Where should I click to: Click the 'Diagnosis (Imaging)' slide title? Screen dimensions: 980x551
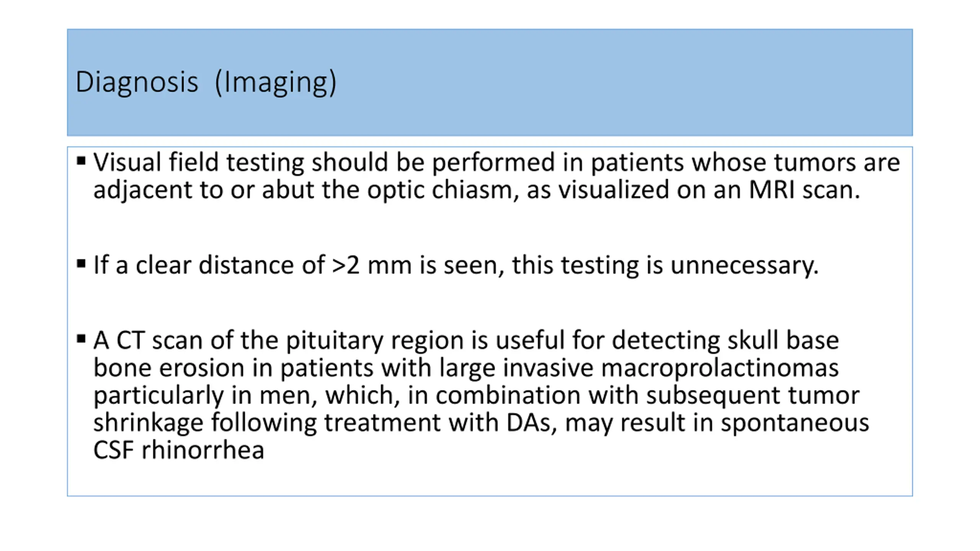(206, 82)
